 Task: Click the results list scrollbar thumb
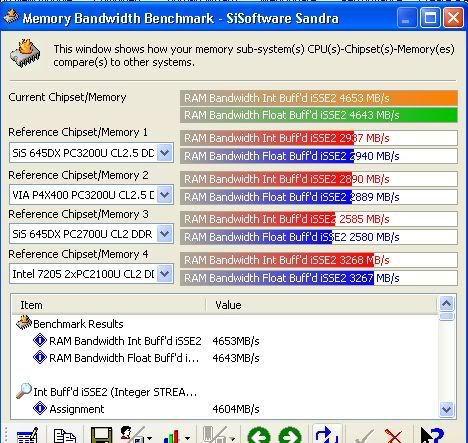point(447,316)
